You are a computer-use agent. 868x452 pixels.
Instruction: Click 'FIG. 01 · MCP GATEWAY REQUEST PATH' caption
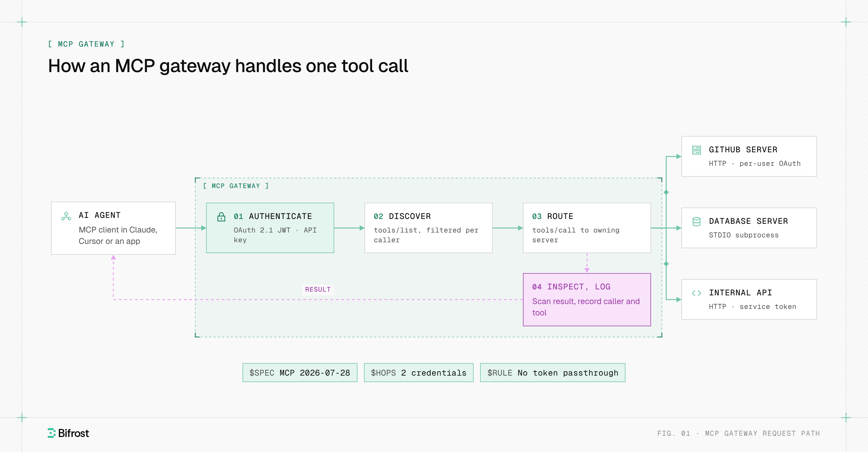pyautogui.click(x=738, y=433)
